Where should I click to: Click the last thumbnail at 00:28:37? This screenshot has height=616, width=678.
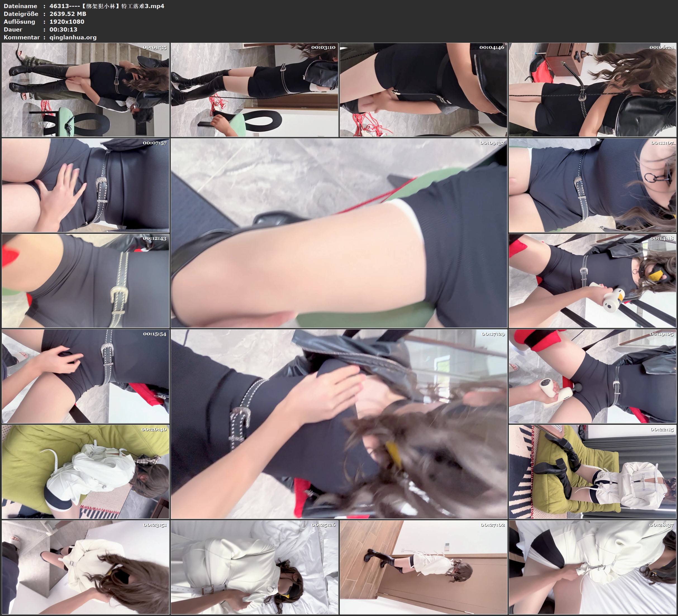pyautogui.click(x=593, y=567)
